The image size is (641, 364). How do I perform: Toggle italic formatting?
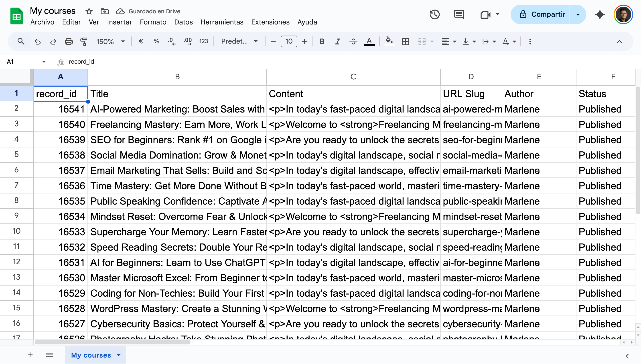(x=337, y=42)
